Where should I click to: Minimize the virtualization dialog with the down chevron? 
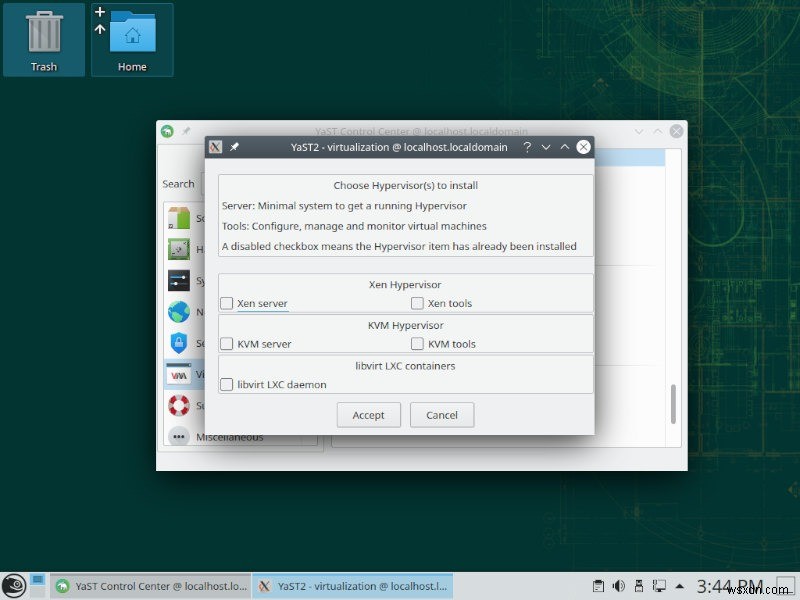pos(546,147)
